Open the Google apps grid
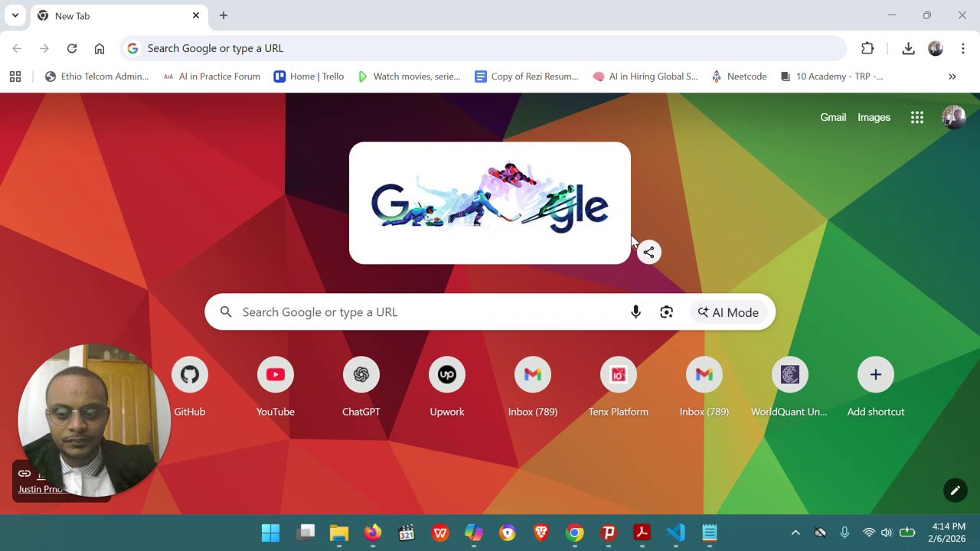This screenshot has height=551, width=980. click(917, 117)
